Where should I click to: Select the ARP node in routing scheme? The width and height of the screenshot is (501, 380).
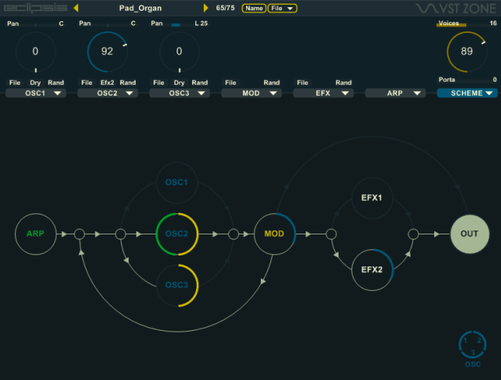tap(35, 234)
